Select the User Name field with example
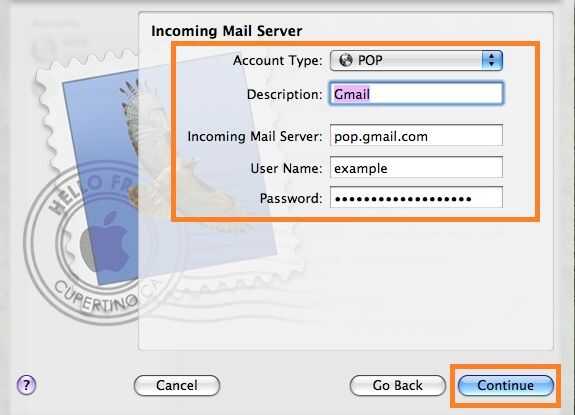Screen dimensions: 575x415 click(x=416, y=168)
